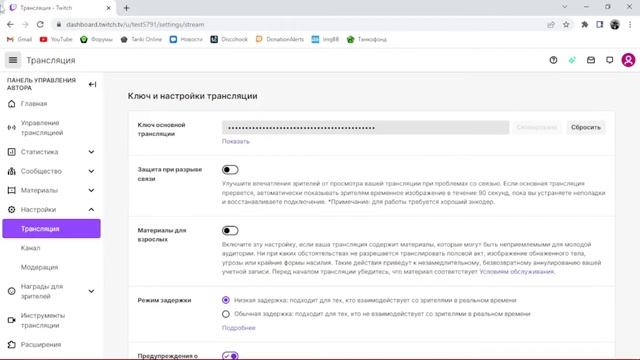Screen dimensions: 640x360
Task: Expand the Сообщество section chevron
Action: 91,171
